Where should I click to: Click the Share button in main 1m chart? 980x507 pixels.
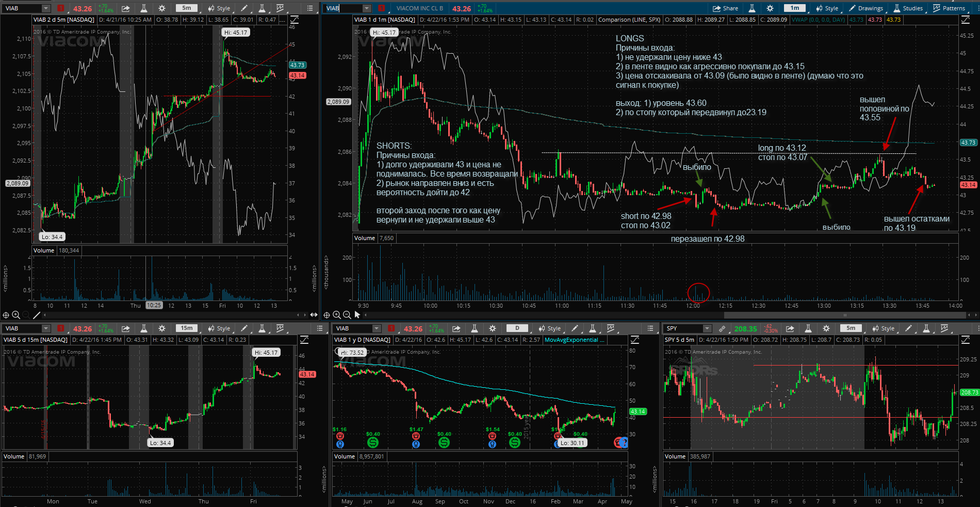click(x=725, y=8)
